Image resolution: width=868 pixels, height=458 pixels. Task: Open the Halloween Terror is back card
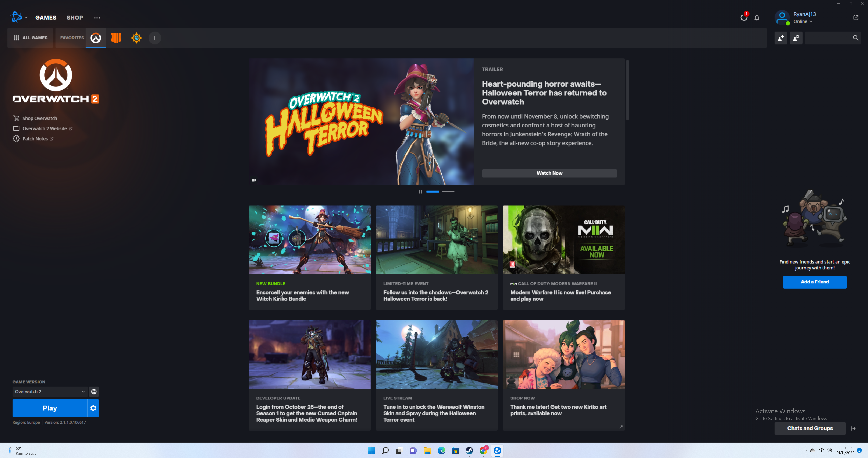436,258
